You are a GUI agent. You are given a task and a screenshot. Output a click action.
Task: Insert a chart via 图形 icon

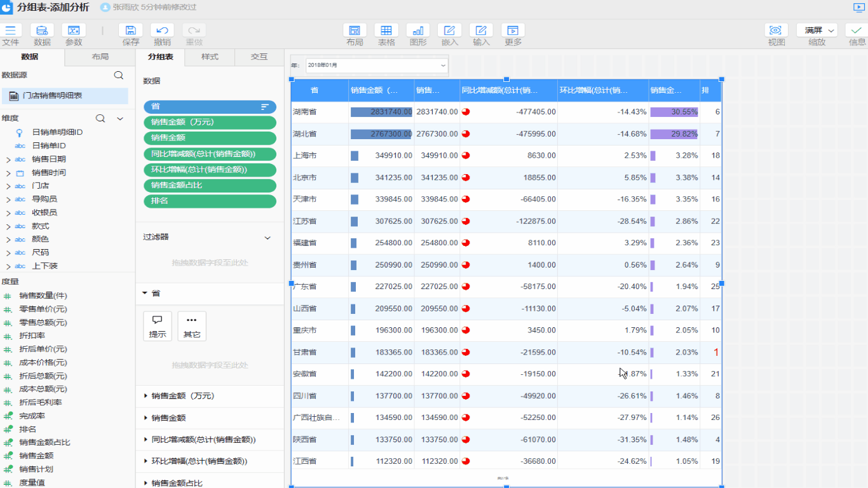(418, 30)
